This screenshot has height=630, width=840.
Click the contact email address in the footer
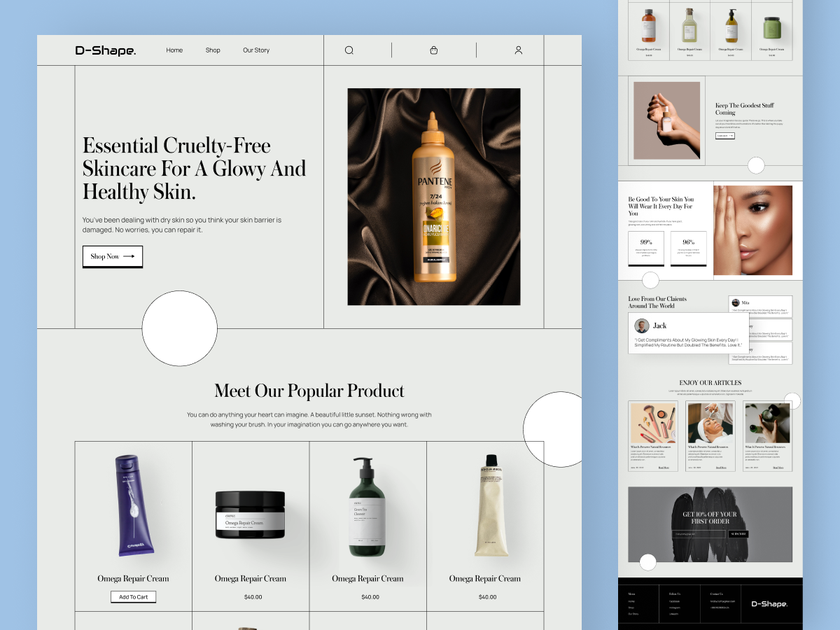[722, 601]
